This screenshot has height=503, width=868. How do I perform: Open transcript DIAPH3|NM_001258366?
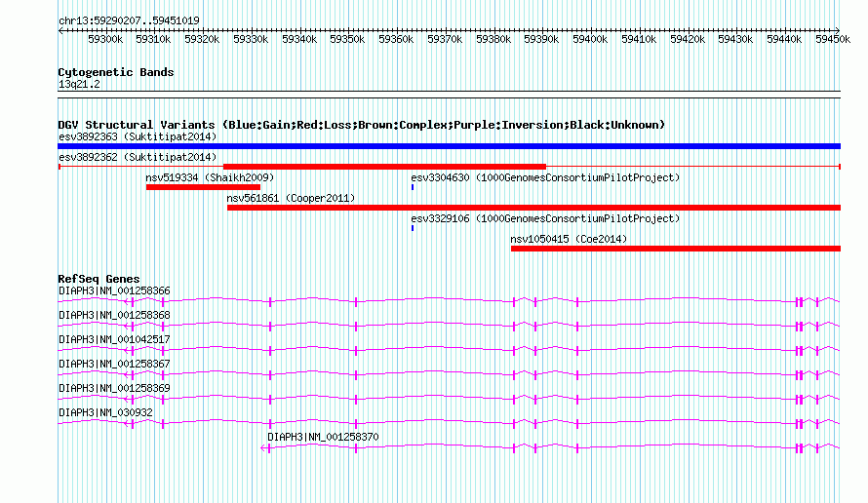pos(114,291)
